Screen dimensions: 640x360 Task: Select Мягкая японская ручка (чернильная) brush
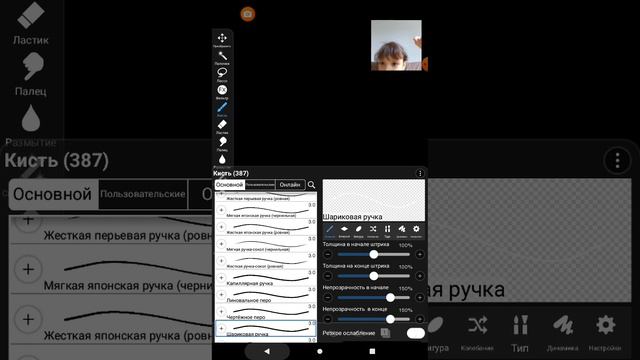pos(266,210)
